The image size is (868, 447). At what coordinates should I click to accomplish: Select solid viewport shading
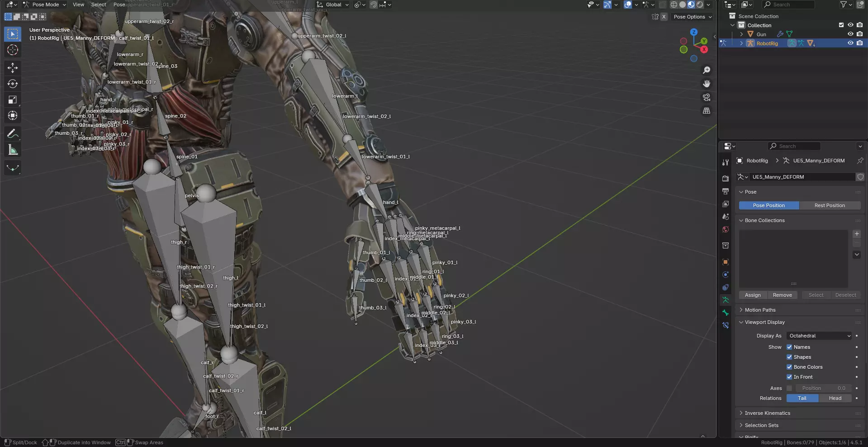click(x=683, y=5)
